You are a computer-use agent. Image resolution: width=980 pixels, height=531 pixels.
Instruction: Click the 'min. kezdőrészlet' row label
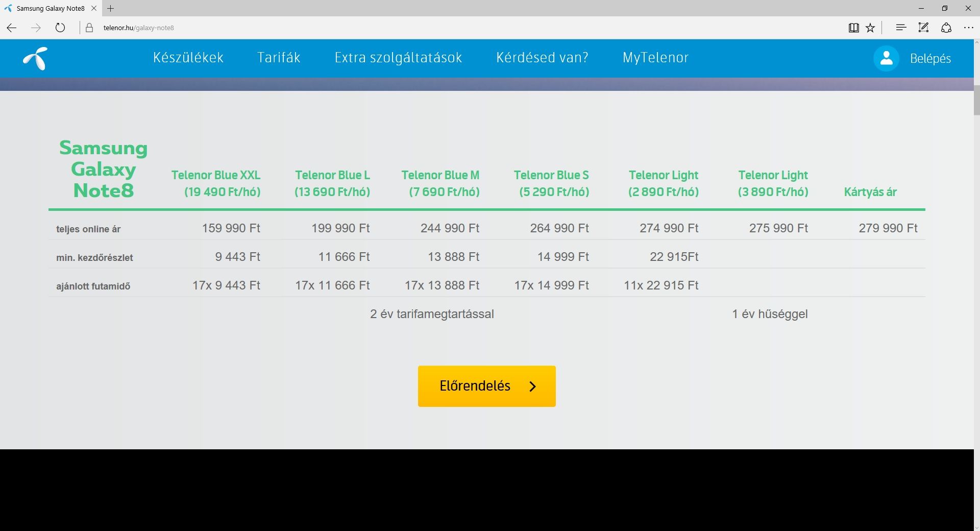[x=94, y=258]
